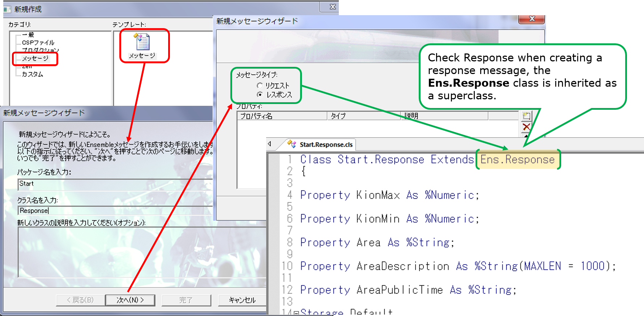
Task: Switch to the Start.Response.cls tab
Action: (325, 144)
